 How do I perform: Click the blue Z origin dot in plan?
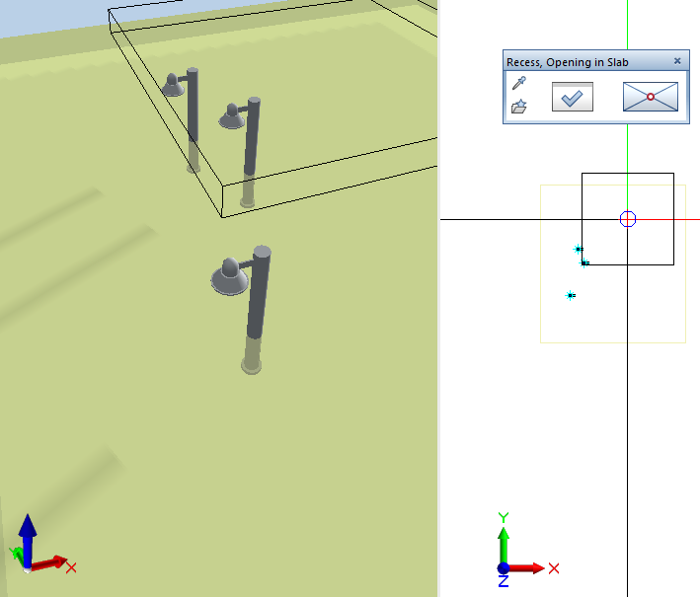pos(504,568)
